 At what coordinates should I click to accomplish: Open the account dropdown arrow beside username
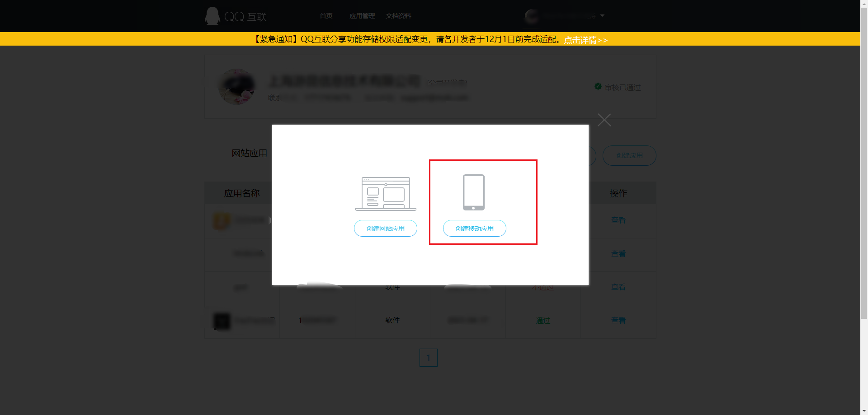point(602,16)
